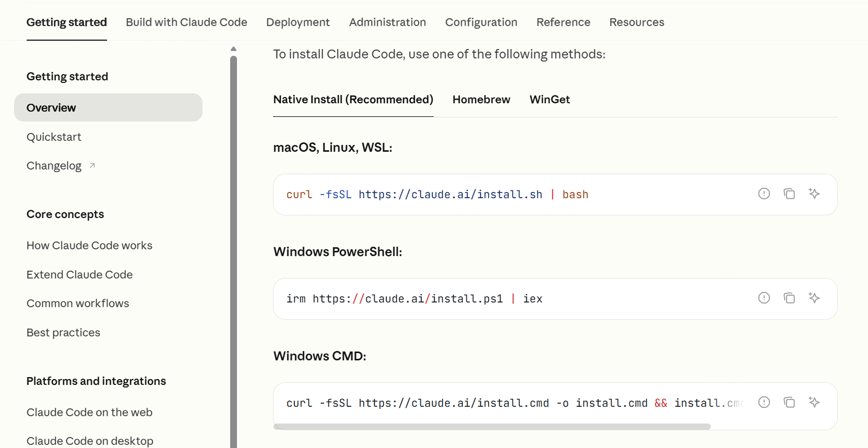Click the 'To install Claude Code' intro sentence
This screenshot has height=448, width=868.
(x=439, y=54)
